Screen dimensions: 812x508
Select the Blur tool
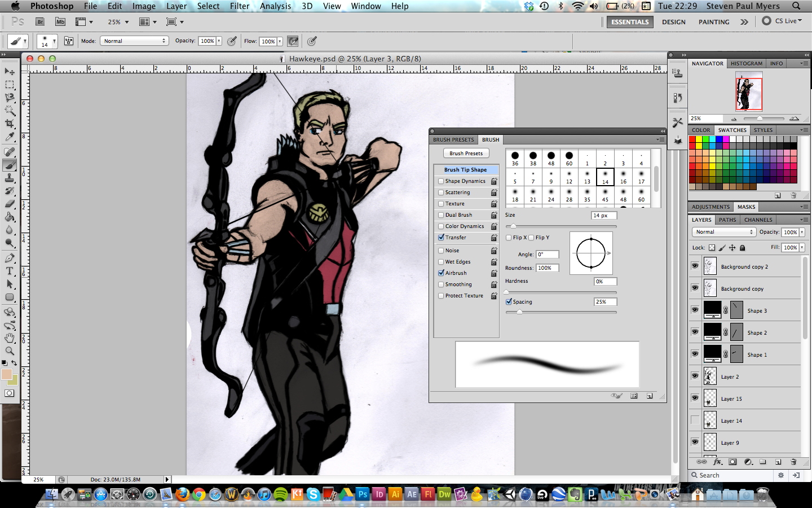tap(10, 230)
